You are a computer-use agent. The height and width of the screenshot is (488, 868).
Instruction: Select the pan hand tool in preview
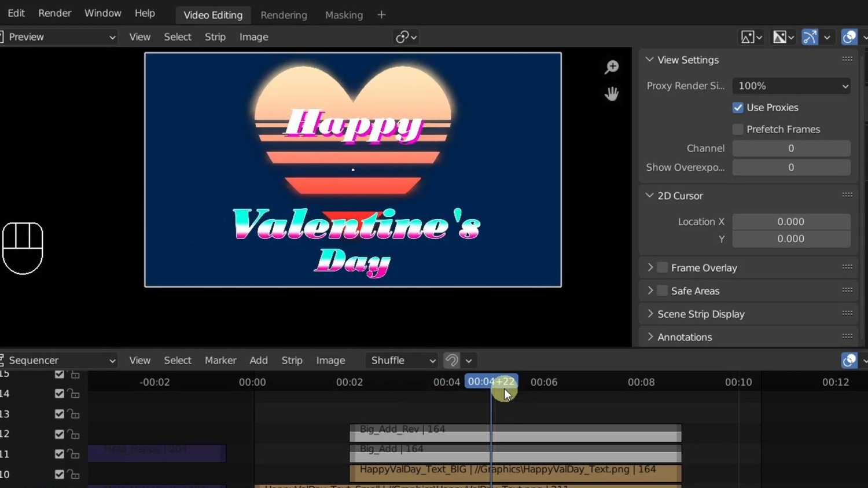tap(612, 94)
